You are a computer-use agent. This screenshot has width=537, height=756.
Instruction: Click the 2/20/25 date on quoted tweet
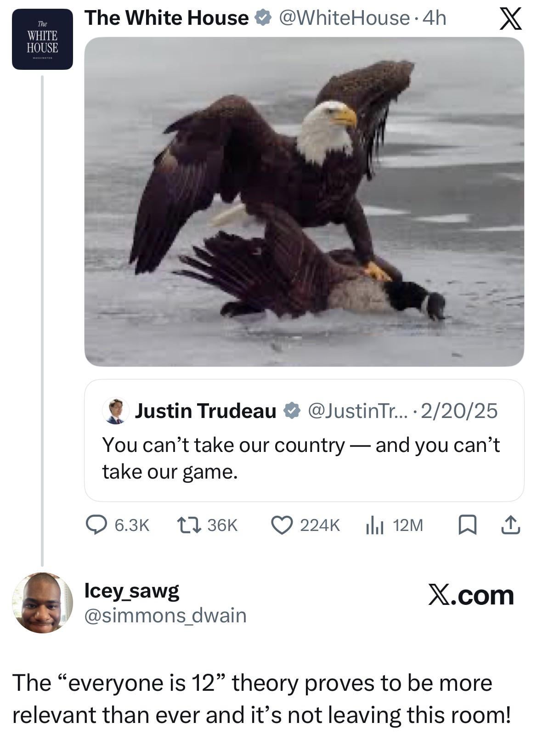tap(459, 411)
